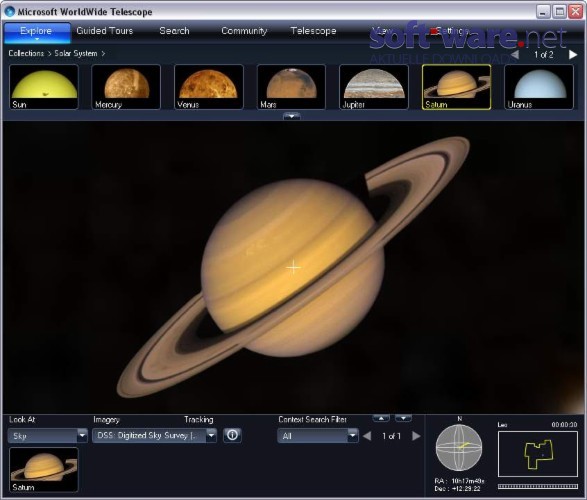Maximize the WorldWide Telescope window
This screenshot has height=500, width=587.
560,12
